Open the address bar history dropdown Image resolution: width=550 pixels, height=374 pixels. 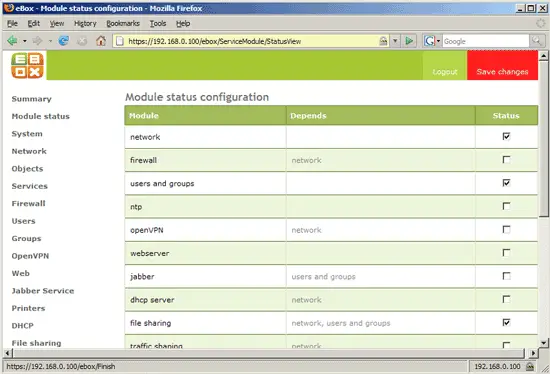click(395, 41)
